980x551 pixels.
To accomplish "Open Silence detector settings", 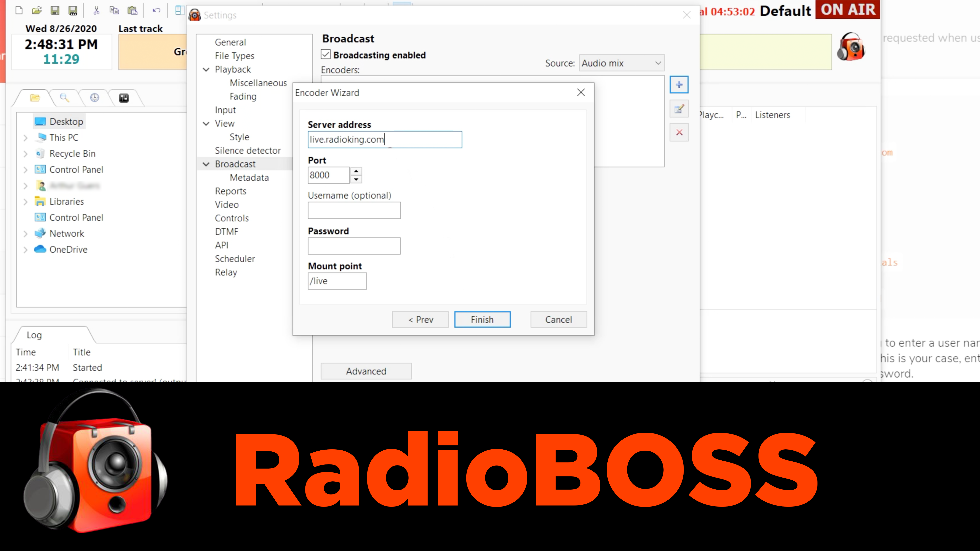I will (248, 151).
